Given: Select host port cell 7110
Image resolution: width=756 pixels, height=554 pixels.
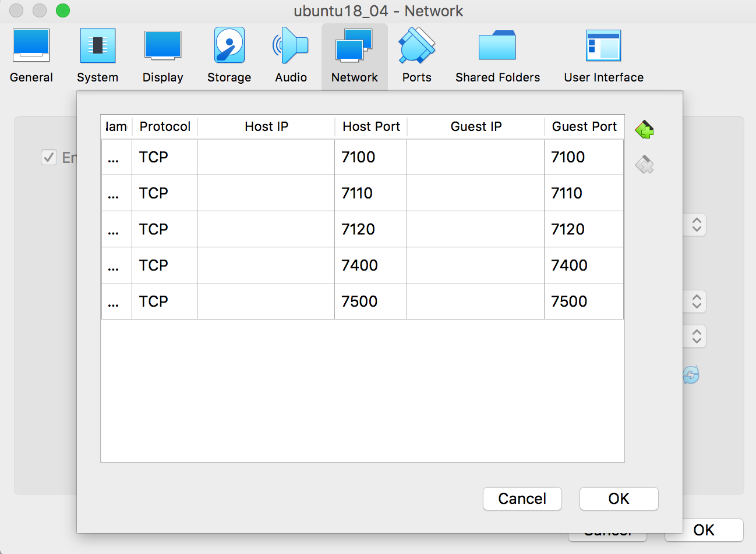Looking at the screenshot, I should [x=370, y=193].
